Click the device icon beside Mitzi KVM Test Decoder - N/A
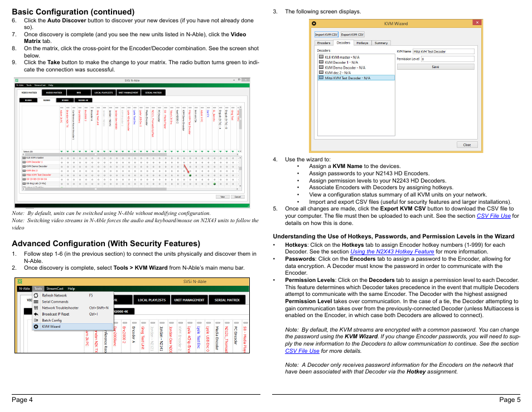The image size is (532, 412). click(x=321, y=78)
